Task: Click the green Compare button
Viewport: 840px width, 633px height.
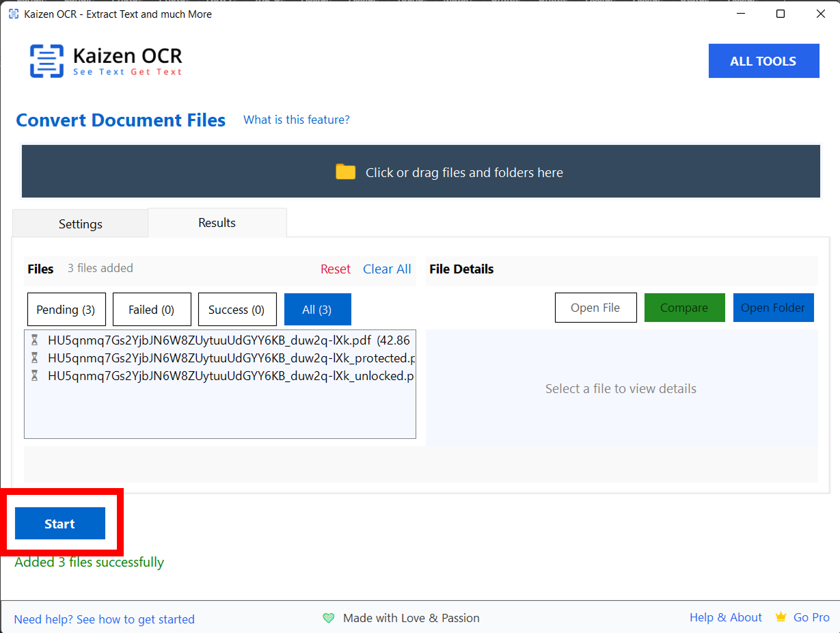Action: 683,308
